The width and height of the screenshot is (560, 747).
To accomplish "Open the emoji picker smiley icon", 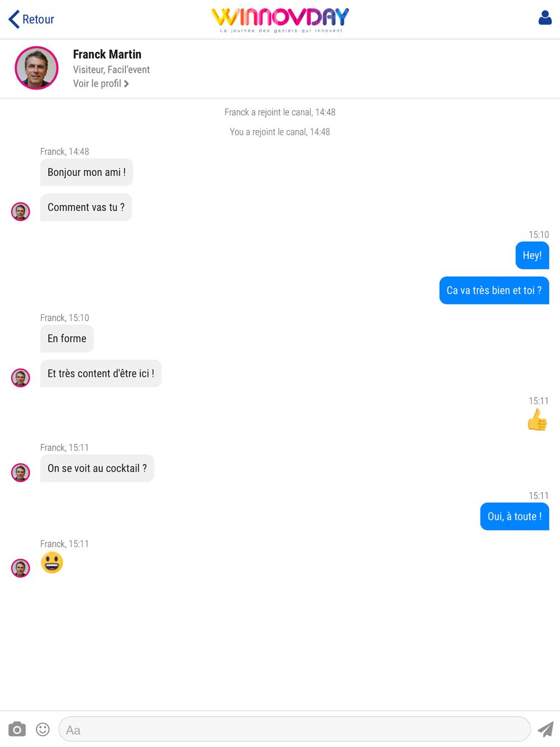I will point(43,729).
